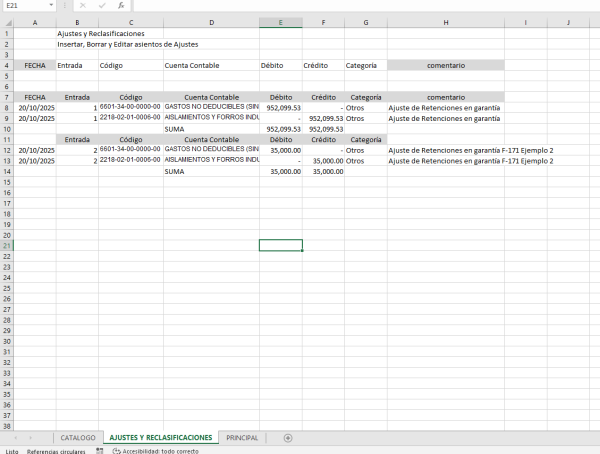
Task: Select column E header
Action: point(280,22)
